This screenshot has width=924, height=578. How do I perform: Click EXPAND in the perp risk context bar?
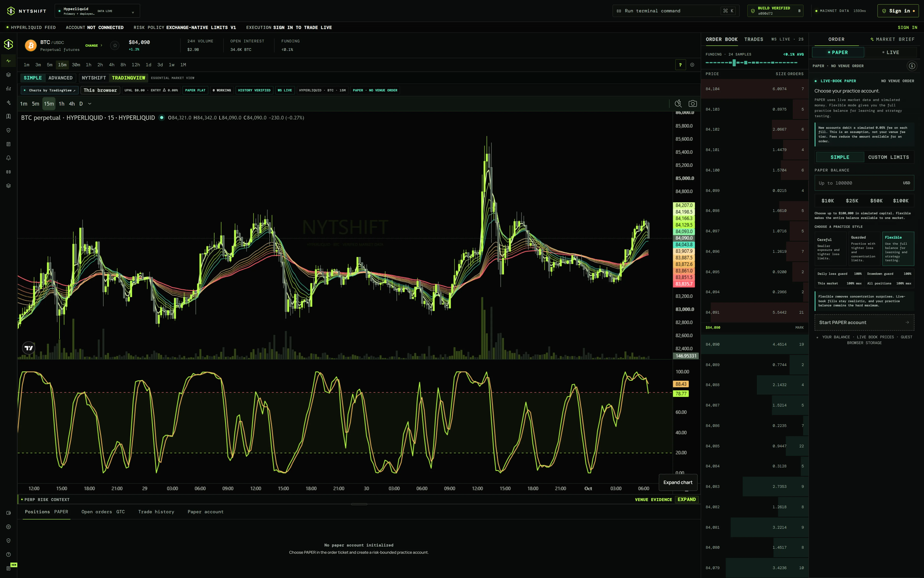[686, 499]
